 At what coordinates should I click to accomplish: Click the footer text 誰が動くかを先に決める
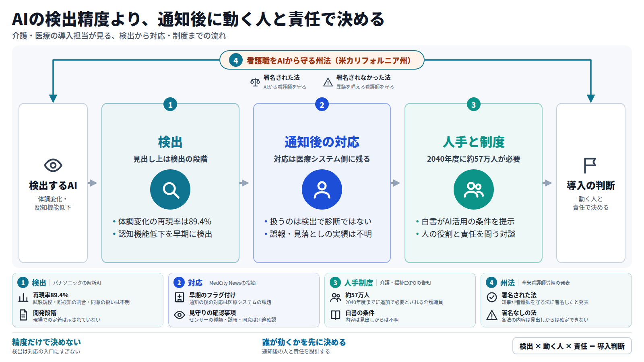coord(304,342)
